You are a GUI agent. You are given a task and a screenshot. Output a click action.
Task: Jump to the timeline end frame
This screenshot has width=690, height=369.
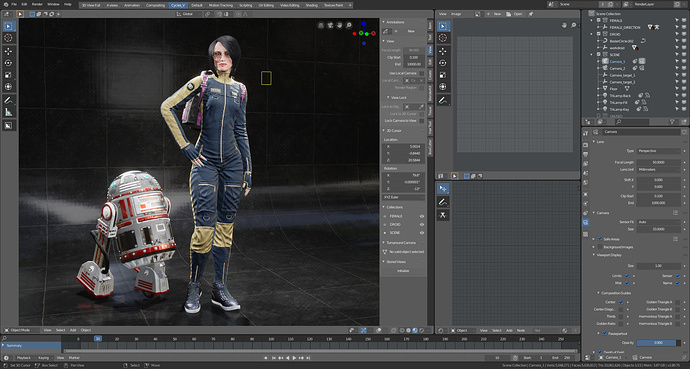[308, 358]
